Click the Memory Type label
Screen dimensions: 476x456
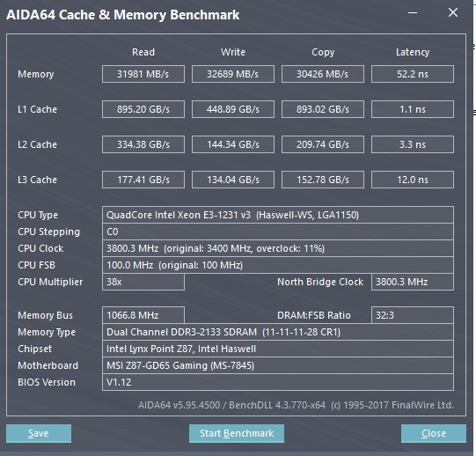click(x=47, y=332)
